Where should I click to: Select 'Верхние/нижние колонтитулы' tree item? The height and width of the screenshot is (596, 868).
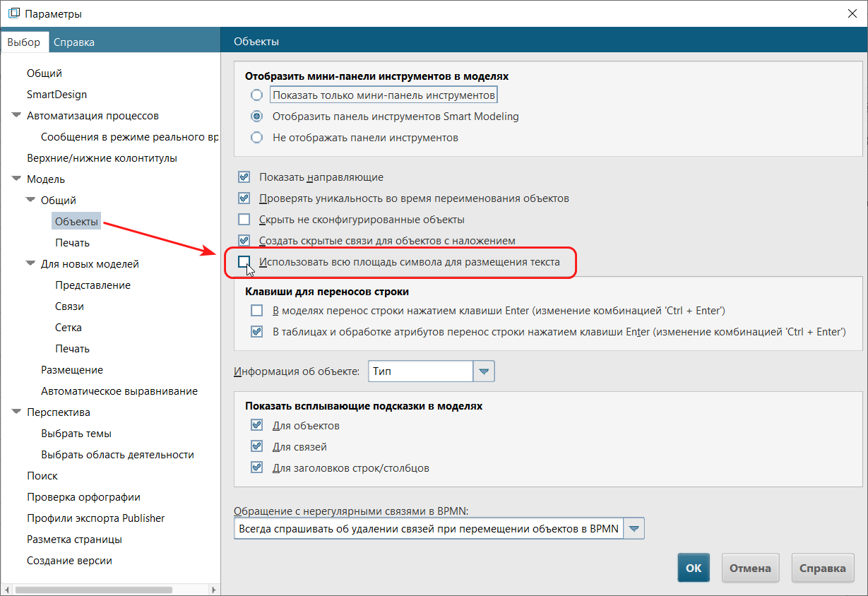(102, 158)
